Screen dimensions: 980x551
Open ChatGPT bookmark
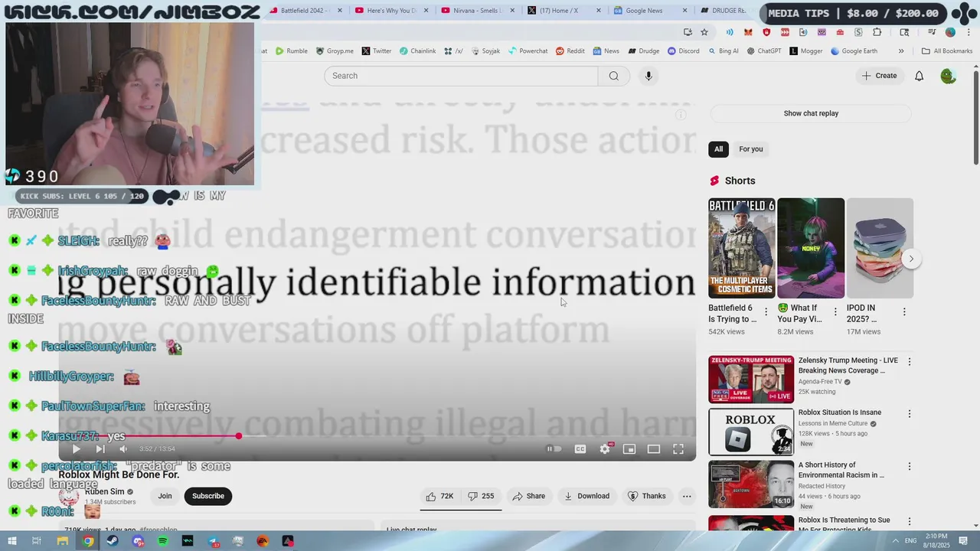click(764, 51)
